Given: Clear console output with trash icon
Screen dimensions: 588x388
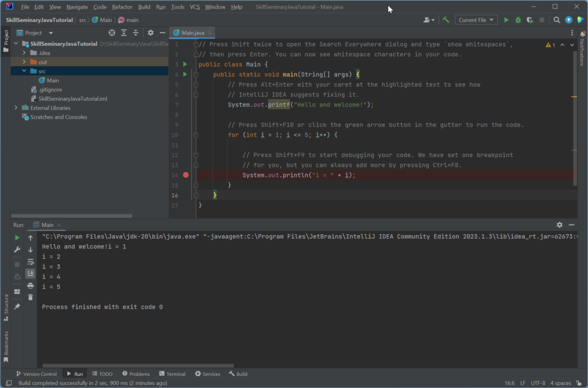Looking at the screenshot, I should pos(30,297).
